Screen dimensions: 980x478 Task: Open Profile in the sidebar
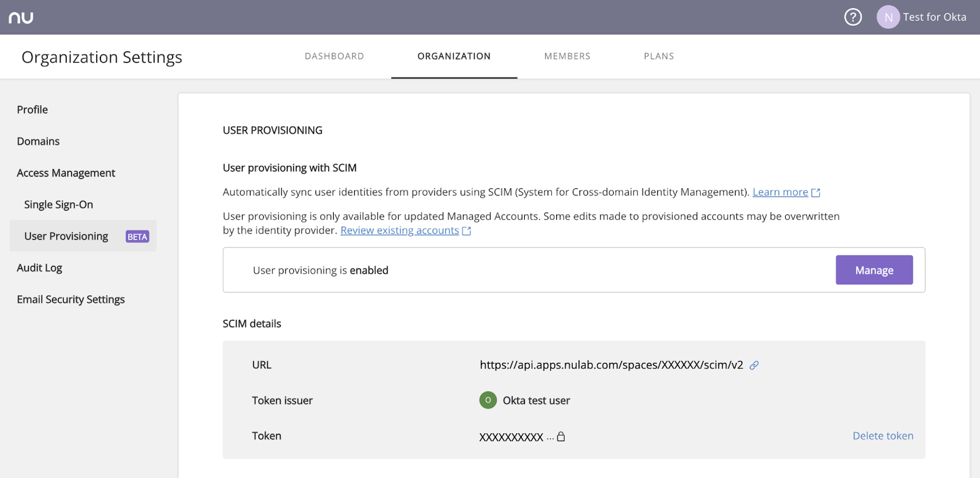[32, 110]
